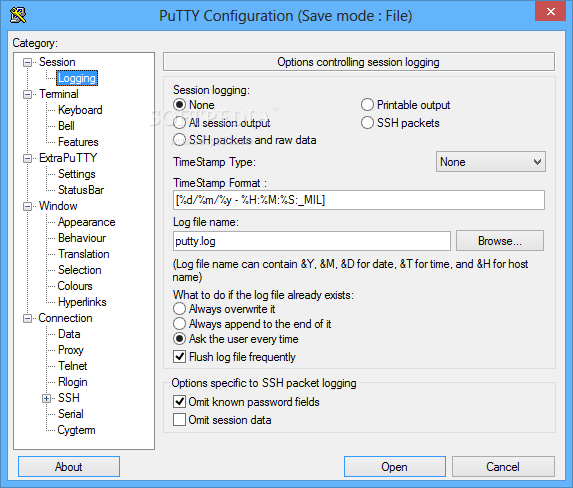
Task: Open the Translation category
Action: click(84, 254)
